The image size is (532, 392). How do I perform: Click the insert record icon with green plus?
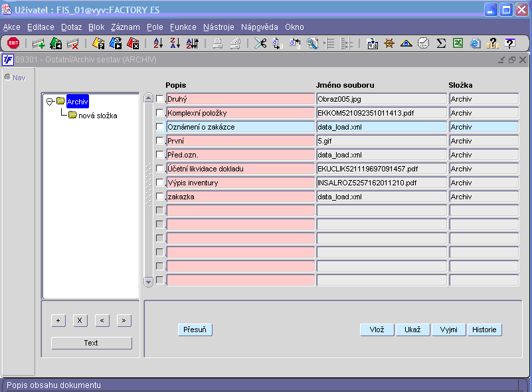[x=39, y=43]
